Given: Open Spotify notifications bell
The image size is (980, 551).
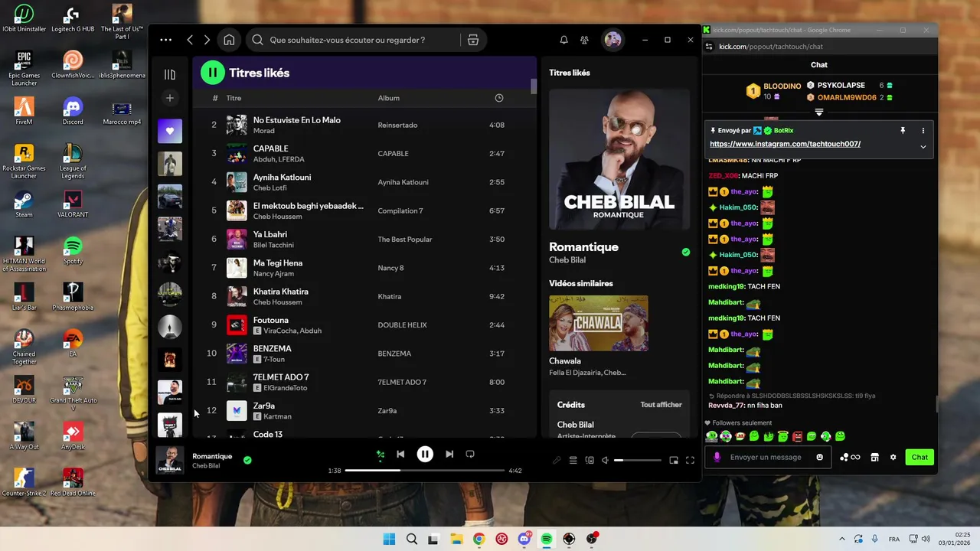Looking at the screenshot, I should [563, 40].
